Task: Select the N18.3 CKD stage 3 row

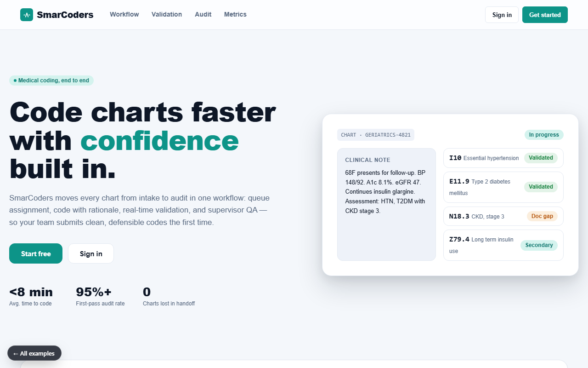Action: [503, 216]
